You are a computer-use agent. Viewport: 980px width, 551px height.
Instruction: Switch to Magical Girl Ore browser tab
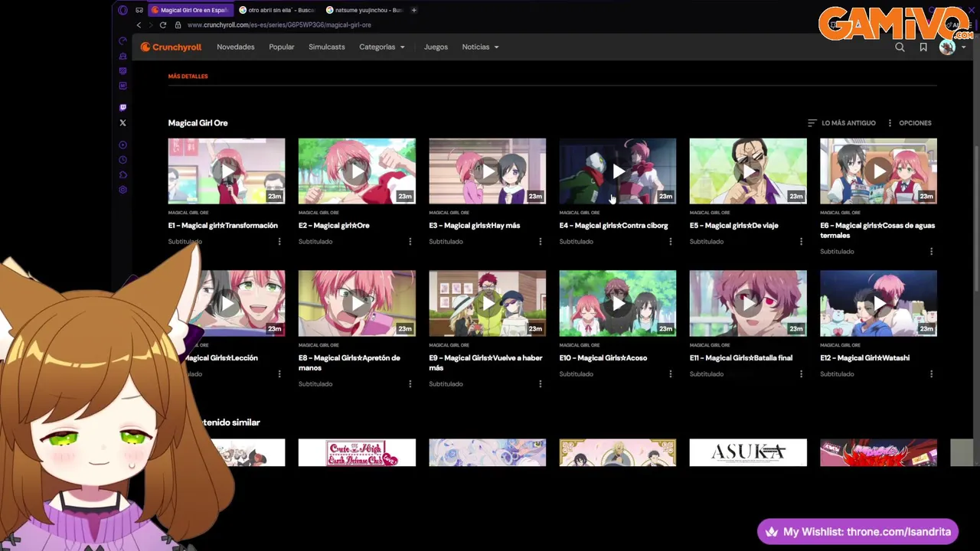tap(190, 10)
